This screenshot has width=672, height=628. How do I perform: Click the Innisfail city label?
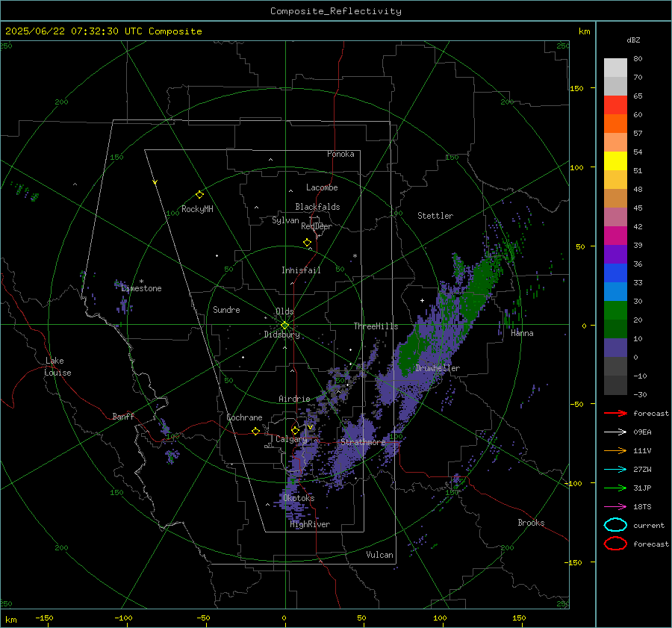[x=301, y=270]
